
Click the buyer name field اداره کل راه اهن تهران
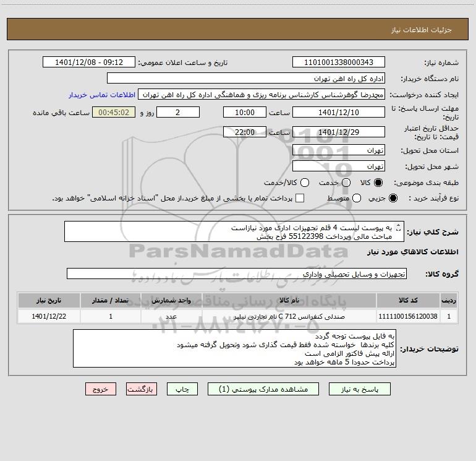[x=246, y=79]
